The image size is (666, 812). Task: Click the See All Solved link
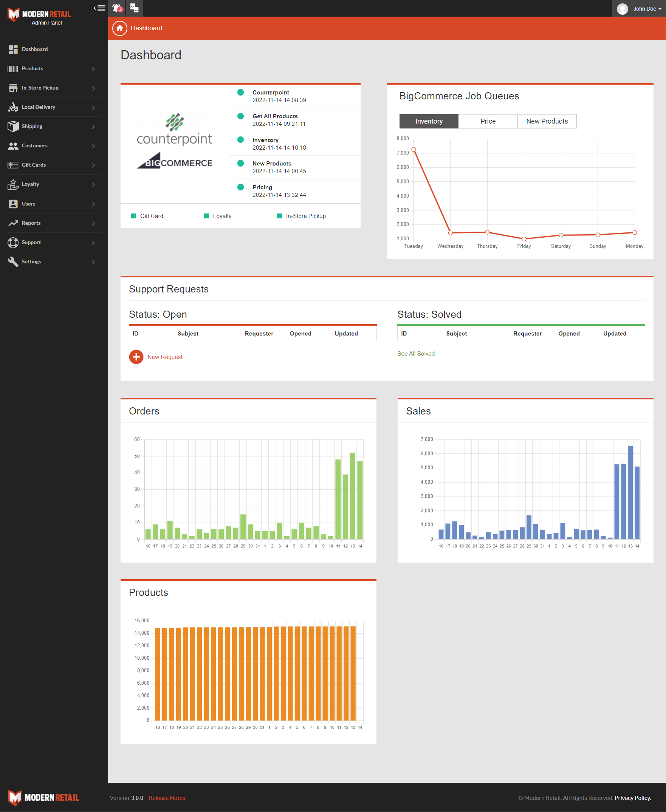point(416,353)
